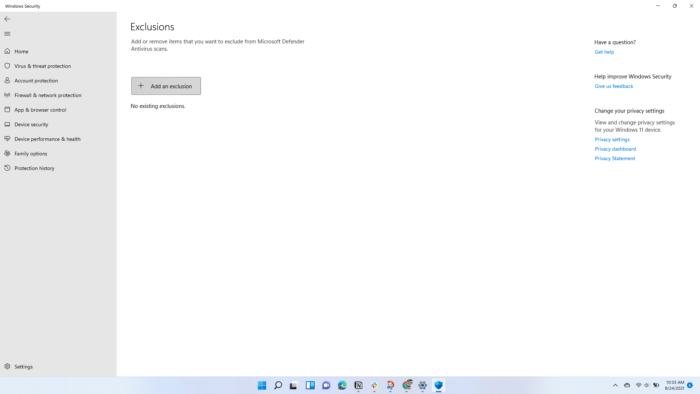Open clock and date in taskbar
The width and height of the screenshot is (700, 394).
(675, 386)
